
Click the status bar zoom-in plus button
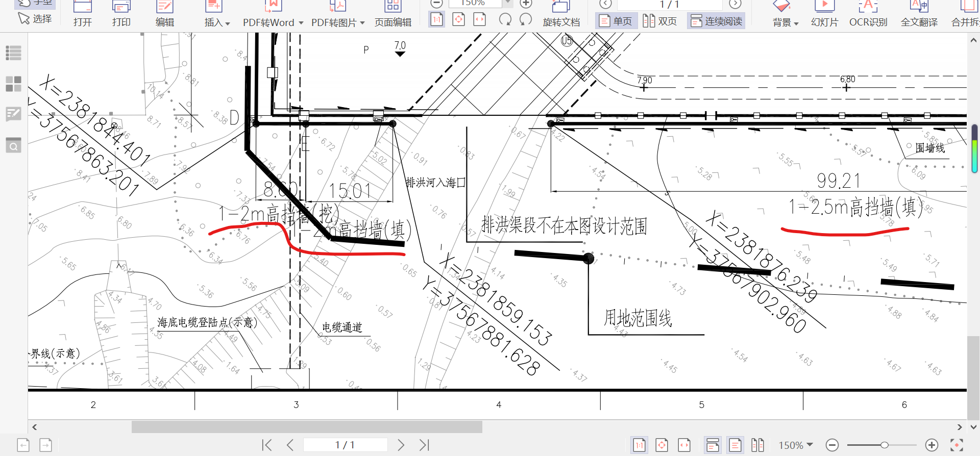tap(932, 445)
